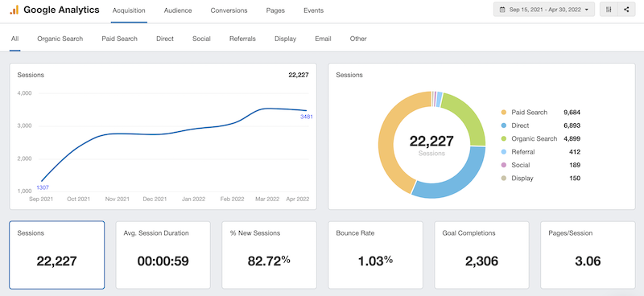Click the 1307 line chart start label
The image size is (644, 296).
[43, 187]
